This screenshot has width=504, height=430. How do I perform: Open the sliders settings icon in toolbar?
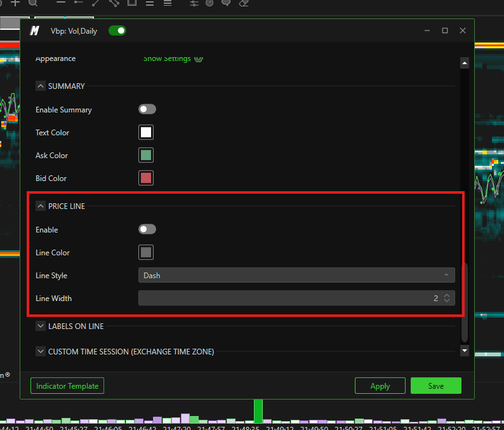pos(194,3)
